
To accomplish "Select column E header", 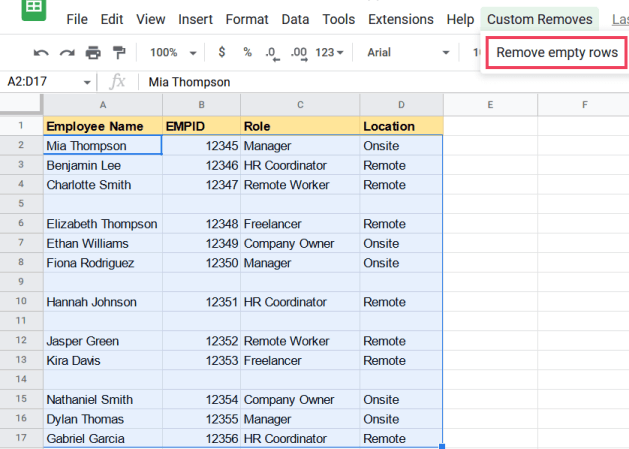I will pos(490,105).
